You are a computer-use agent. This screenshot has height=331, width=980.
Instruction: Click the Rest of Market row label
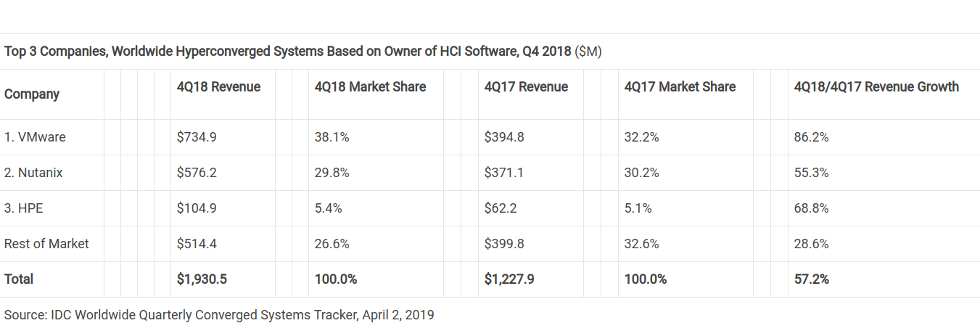(46, 244)
